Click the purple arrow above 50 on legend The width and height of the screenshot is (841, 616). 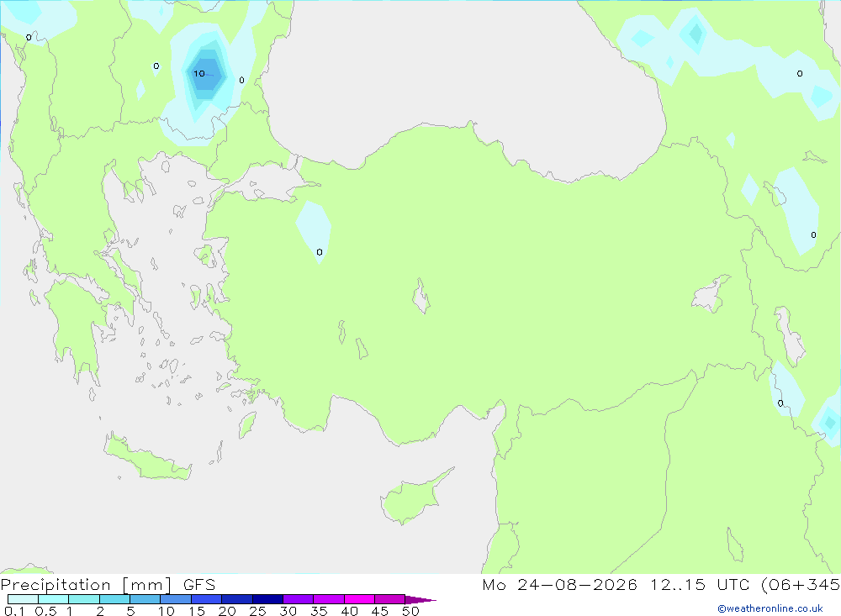(420, 600)
